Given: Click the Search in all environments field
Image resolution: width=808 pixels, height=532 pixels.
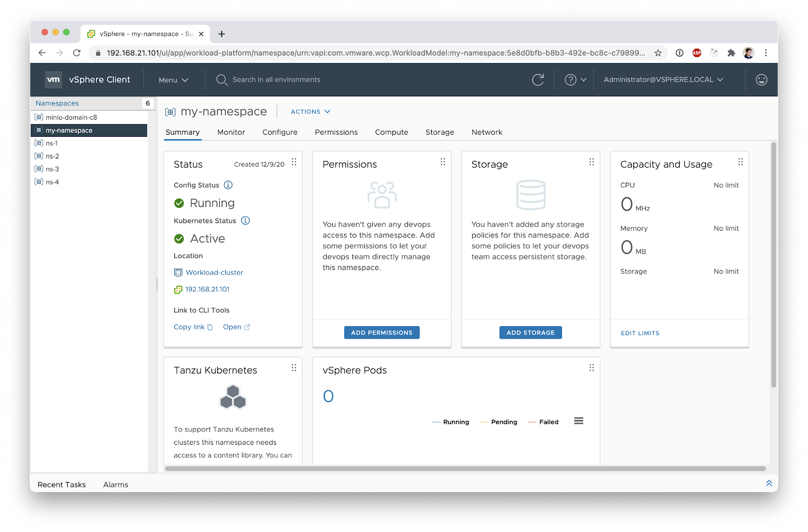Looking at the screenshot, I should click(276, 80).
